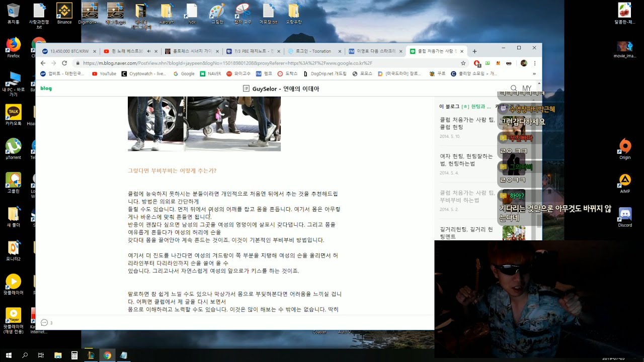
Task: Open 사랑과전쟁.txt on the desktop
Action: [39, 16]
